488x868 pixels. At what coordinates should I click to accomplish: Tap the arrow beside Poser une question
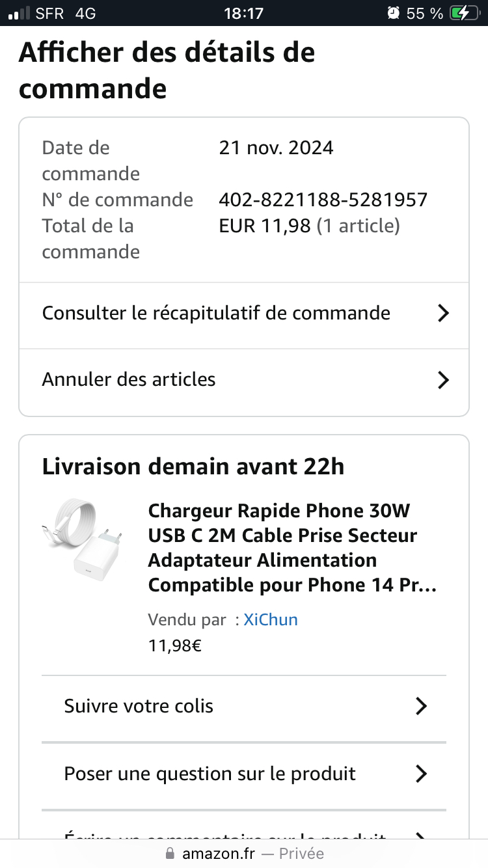click(x=421, y=774)
